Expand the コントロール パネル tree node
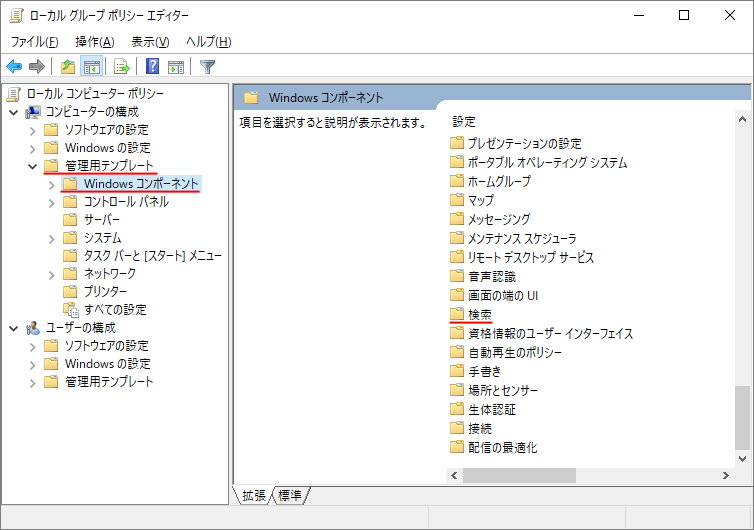Image resolution: width=754 pixels, height=530 pixels. (52, 202)
